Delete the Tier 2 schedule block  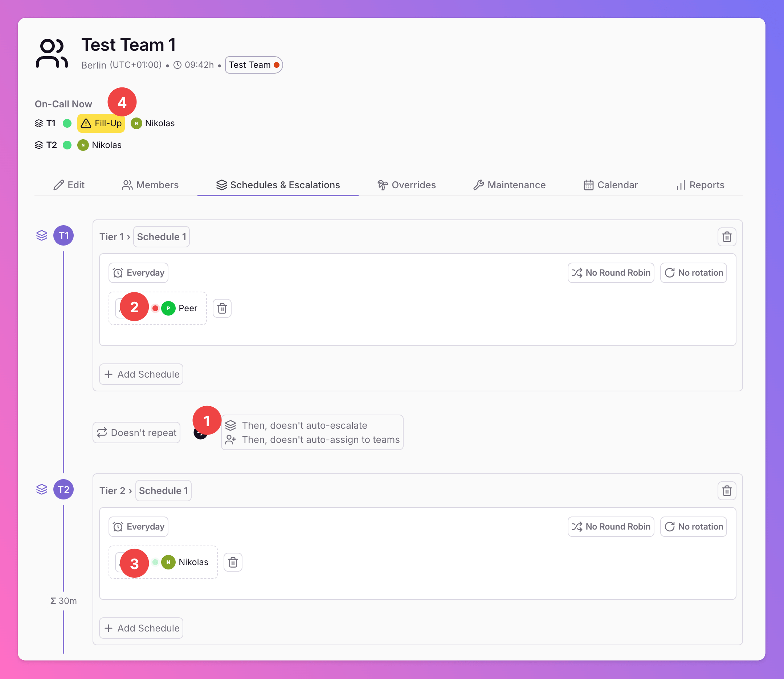pyautogui.click(x=726, y=491)
